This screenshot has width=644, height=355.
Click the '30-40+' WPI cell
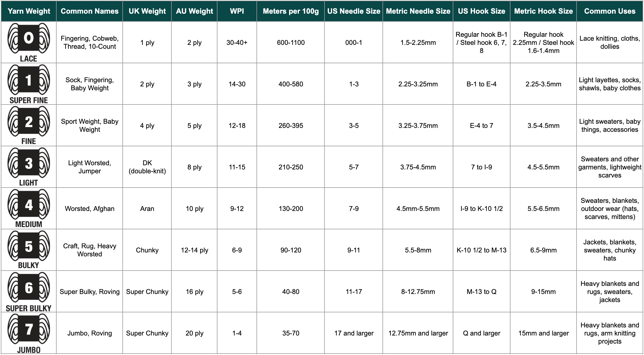click(x=237, y=42)
